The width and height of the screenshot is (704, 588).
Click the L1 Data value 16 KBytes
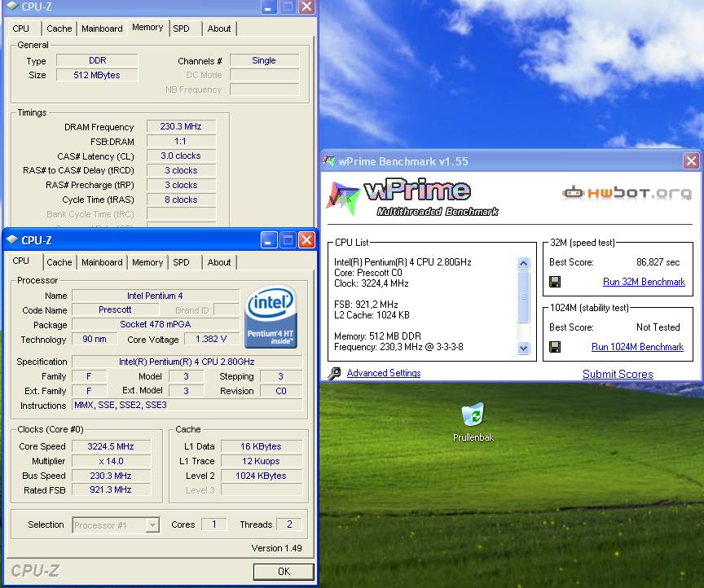pos(261,446)
